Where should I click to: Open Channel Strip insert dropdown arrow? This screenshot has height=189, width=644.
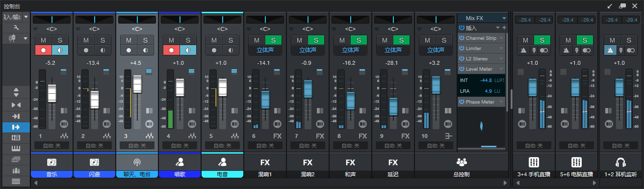pyautogui.click(x=501, y=38)
